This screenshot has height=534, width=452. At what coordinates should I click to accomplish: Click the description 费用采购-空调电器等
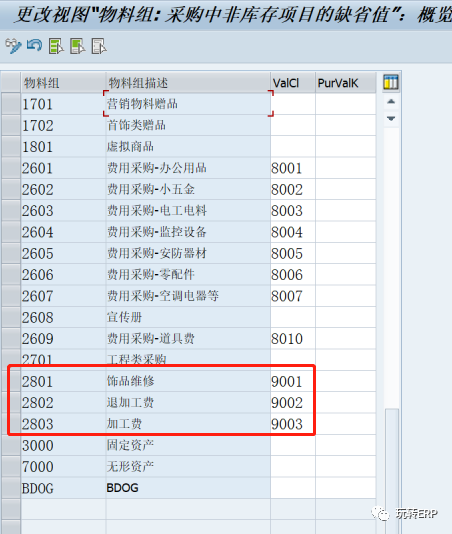(x=188, y=296)
